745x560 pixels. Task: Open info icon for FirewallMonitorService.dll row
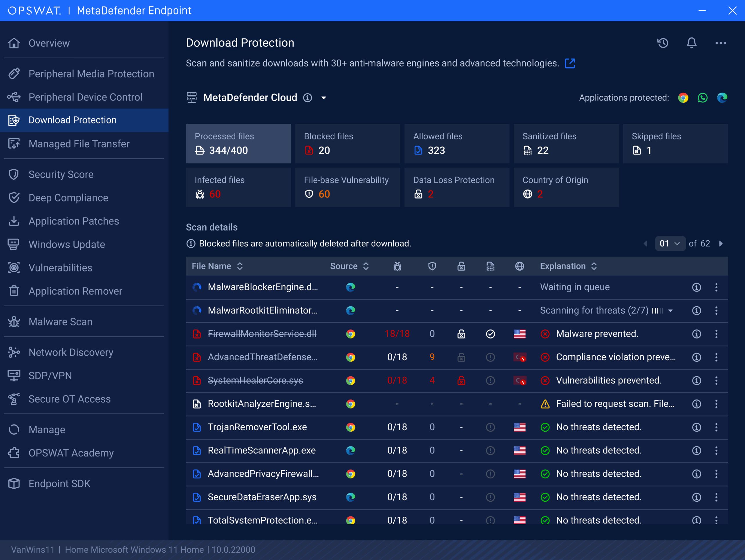(697, 334)
